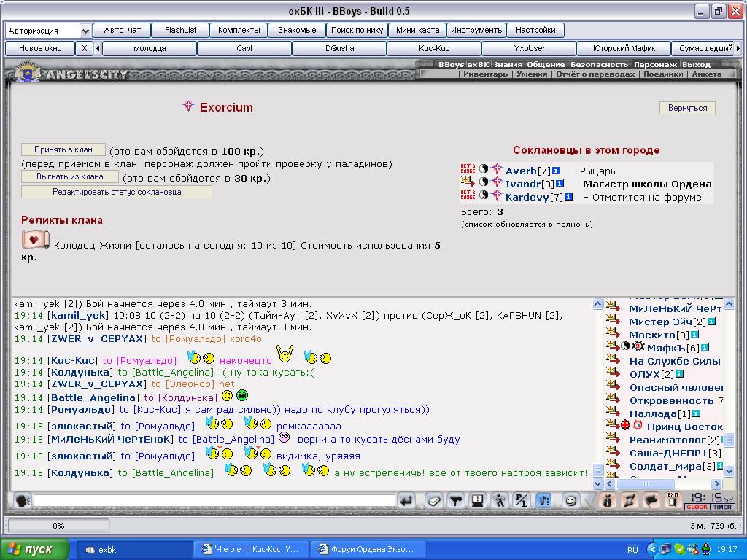The height and width of the screenshot is (560, 747).
Task: Click the black flag icon in bottom toolbar
Action: click(x=651, y=501)
